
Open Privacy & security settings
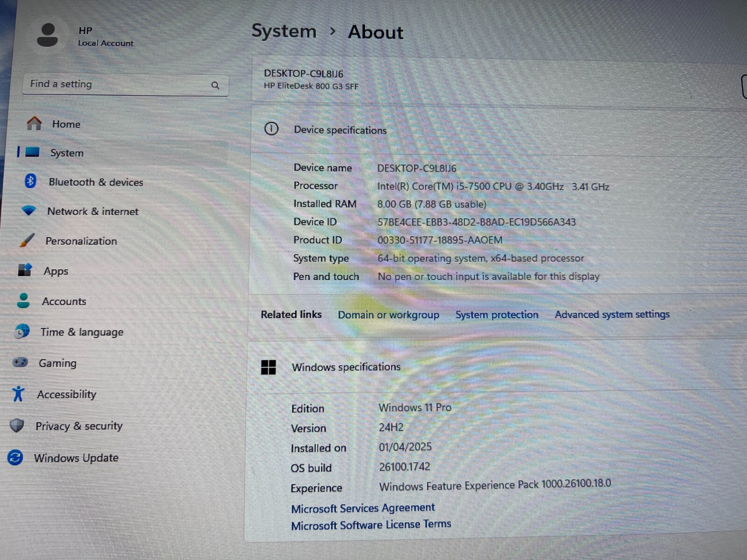(79, 426)
